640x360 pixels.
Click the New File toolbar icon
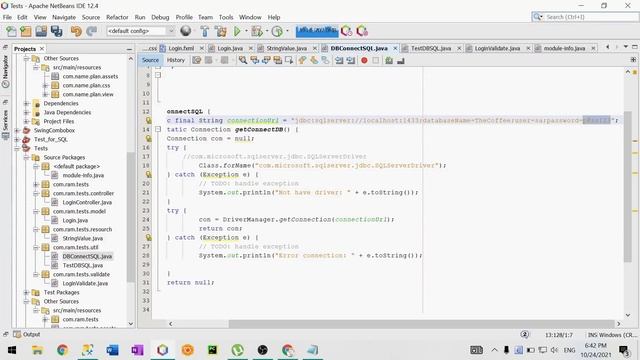11,31
